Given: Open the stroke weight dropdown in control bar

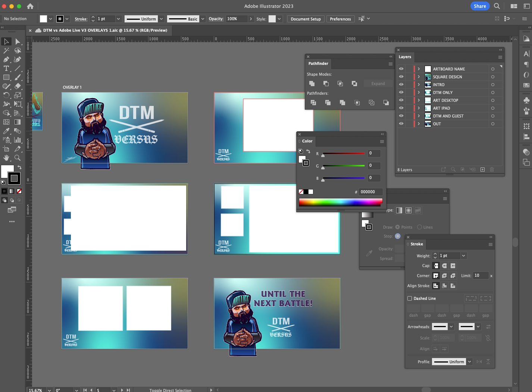Looking at the screenshot, I should tap(118, 19).
